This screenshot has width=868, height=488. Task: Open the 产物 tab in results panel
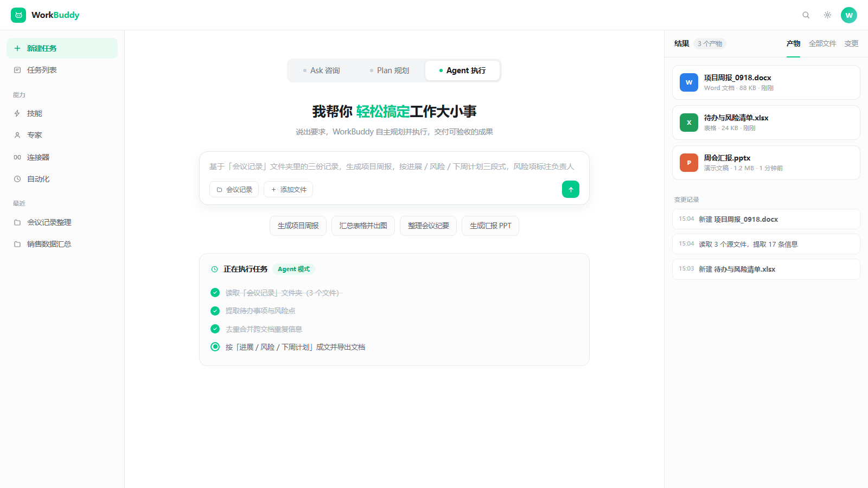(794, 43)
